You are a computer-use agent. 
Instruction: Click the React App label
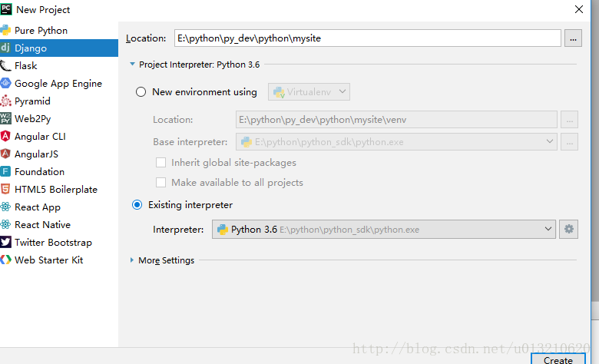(38, 207)
